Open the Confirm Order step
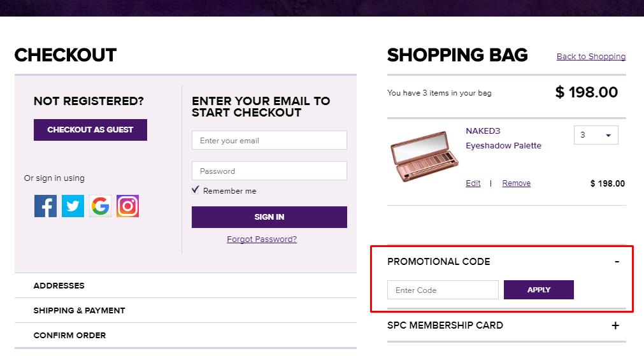644x356 pixels. pyautogui.click(x=70, y=336)
